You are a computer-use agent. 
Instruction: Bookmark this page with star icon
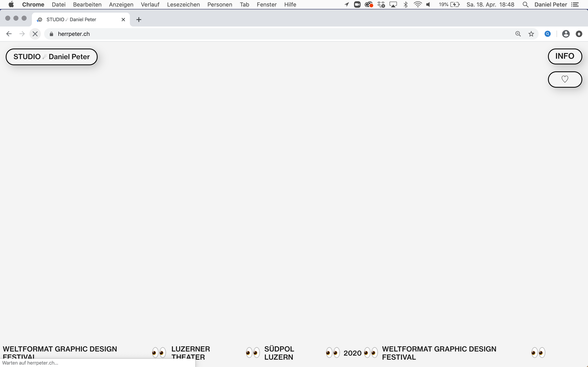[x=531, y=34]
